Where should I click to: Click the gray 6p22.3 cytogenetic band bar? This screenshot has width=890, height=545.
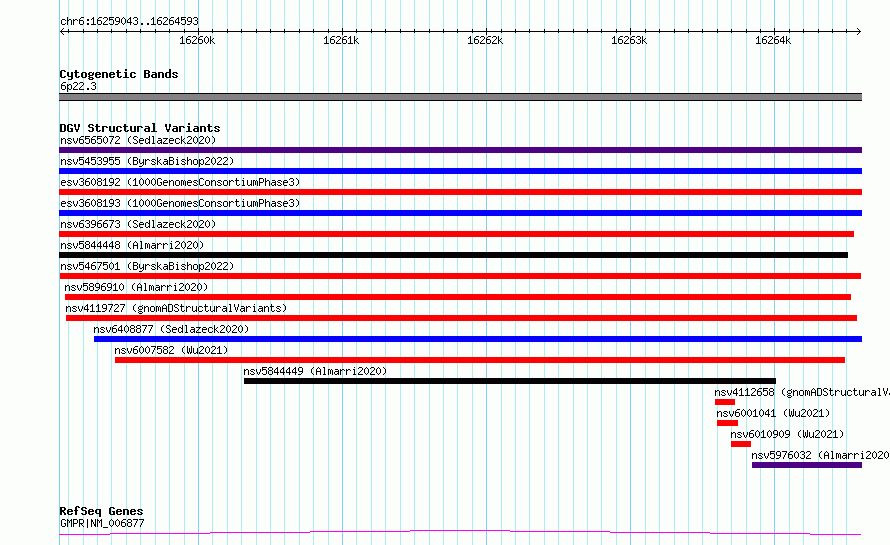point(460,97)
